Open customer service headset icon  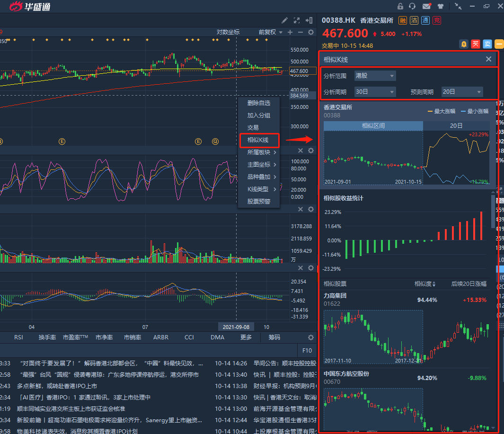[412, 6]
